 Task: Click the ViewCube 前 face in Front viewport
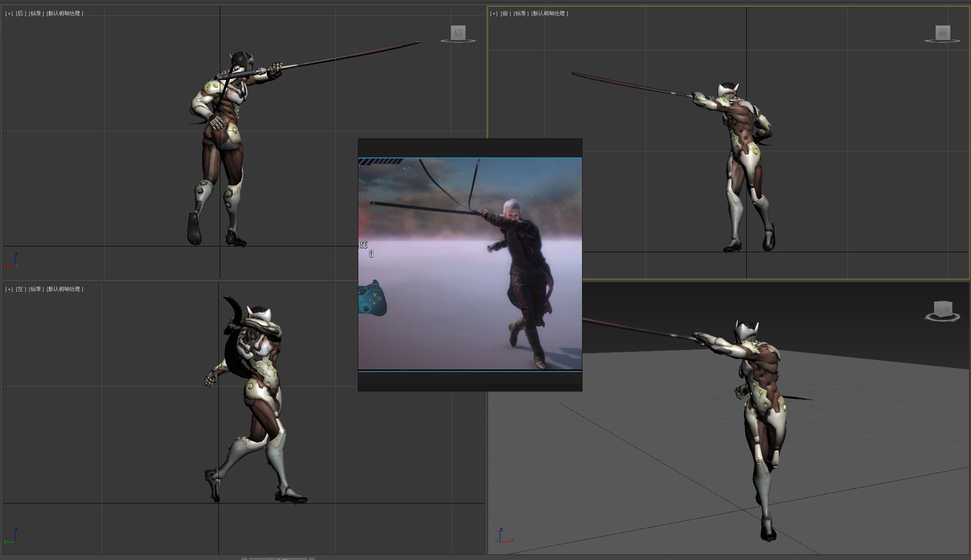click(943, 33)
